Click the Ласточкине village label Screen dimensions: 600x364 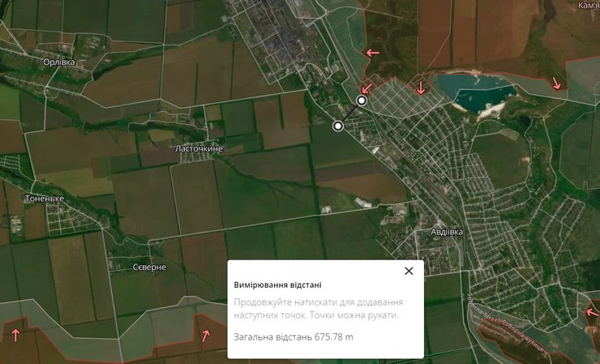(x=199, y=149)
